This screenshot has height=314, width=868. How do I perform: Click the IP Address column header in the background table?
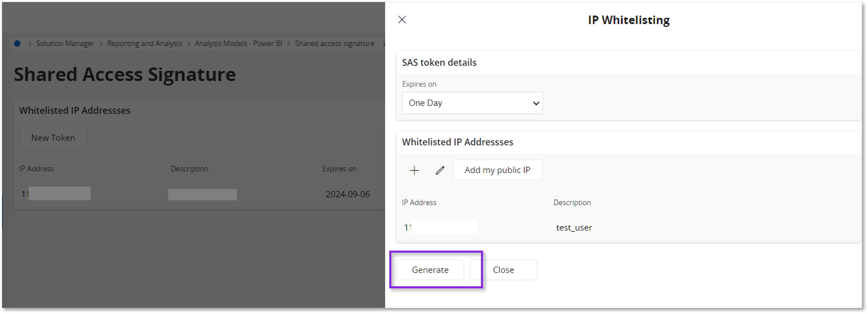[x=36, y=168]
